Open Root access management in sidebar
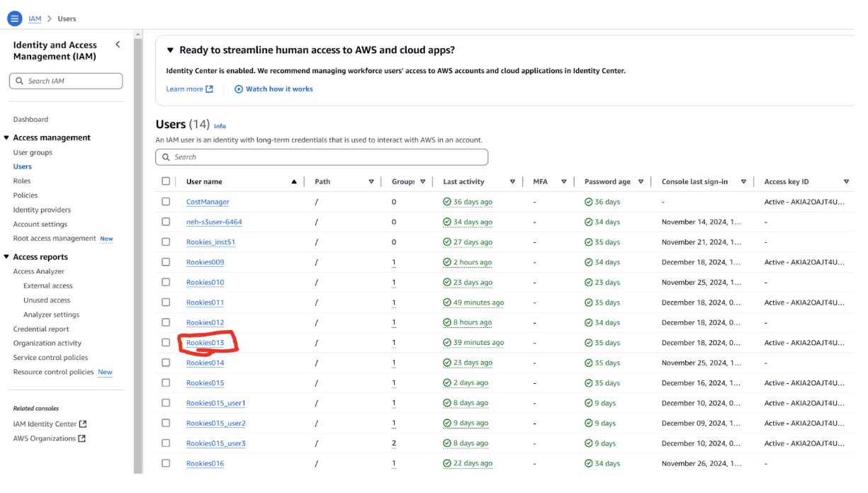The image size is (868, 493). (55, 239)
